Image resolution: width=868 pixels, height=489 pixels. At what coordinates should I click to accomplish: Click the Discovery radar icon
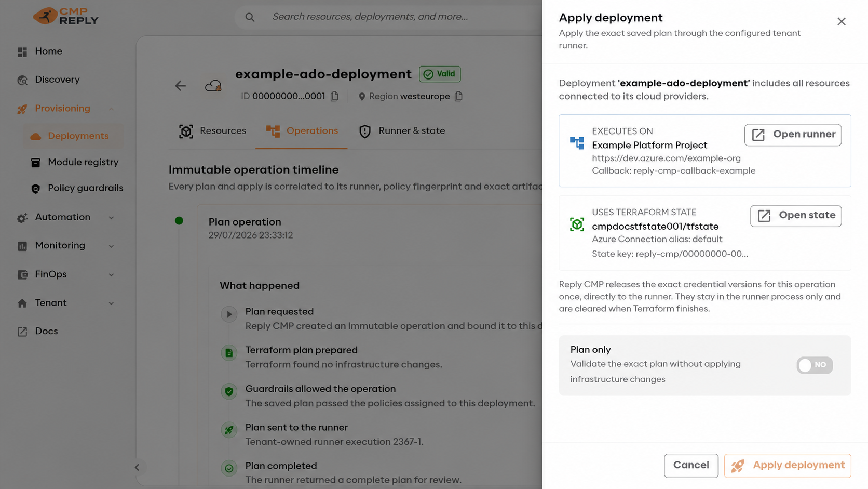coord(22,81)
